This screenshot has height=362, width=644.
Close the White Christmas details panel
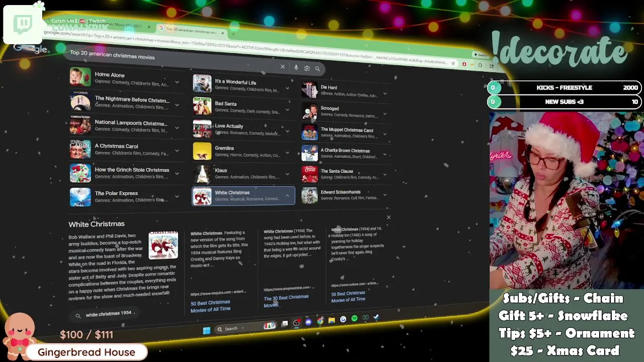(388, 217)
